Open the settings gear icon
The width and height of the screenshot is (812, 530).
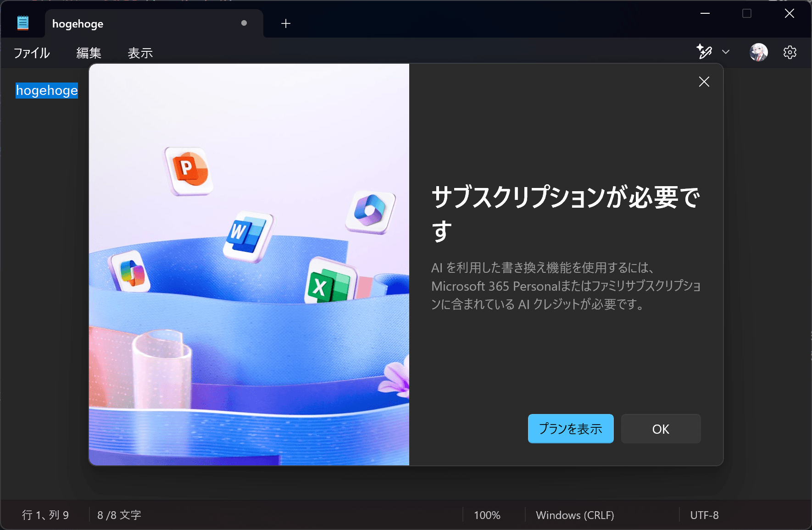coord(790,52)
